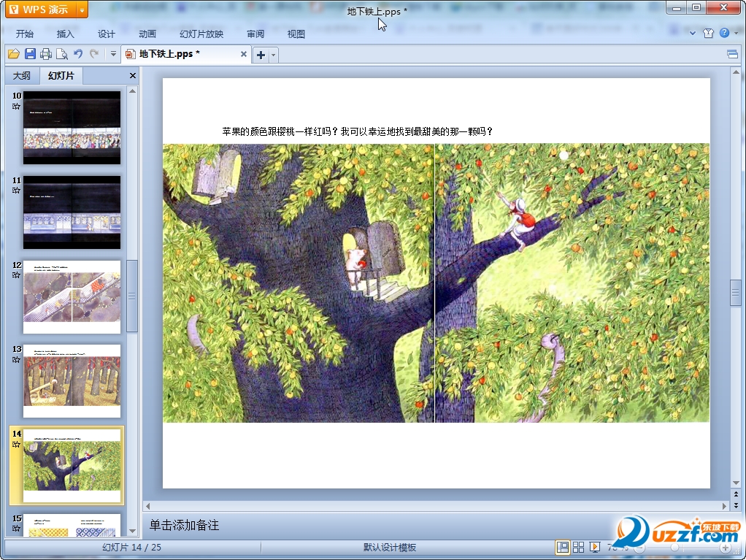Save the presentation with the floppy disk icon

30,54
